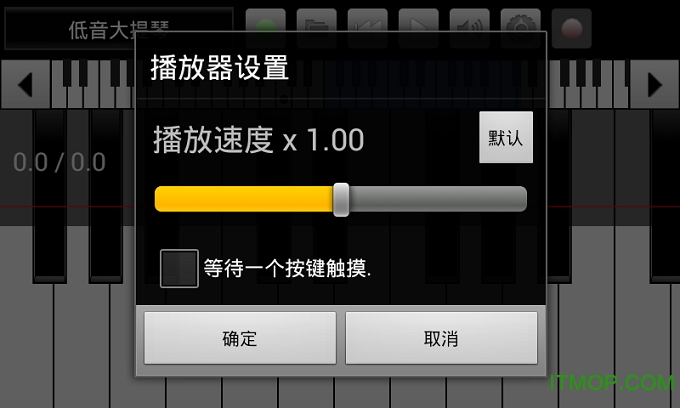
Task: Click the yellow filled slider portion
Action: tap(244, 199)
